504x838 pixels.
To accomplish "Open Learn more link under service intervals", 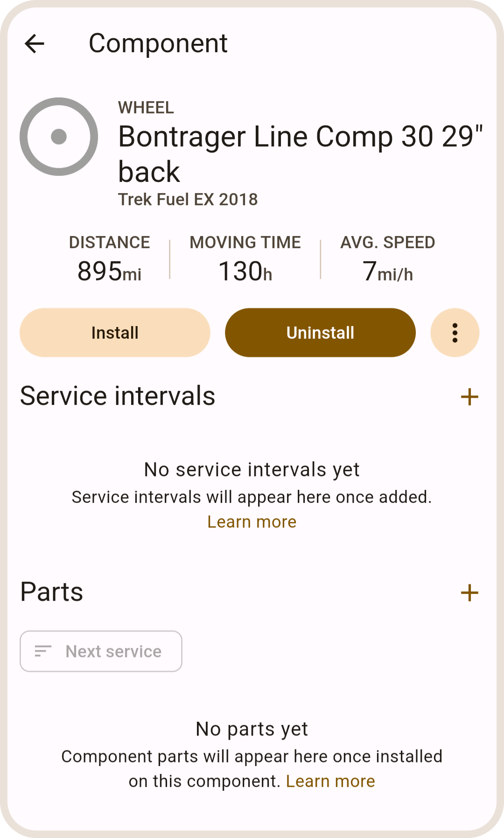I will 252,522.
